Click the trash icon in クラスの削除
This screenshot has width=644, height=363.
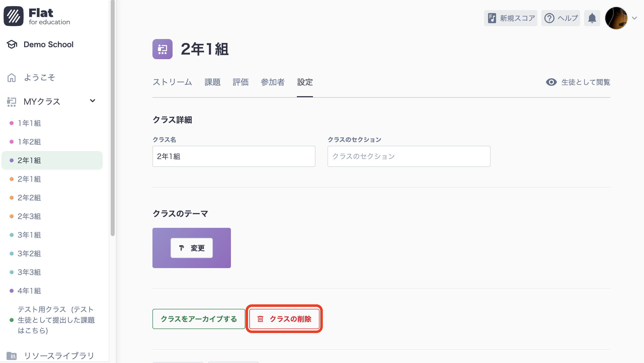point(260,319)
